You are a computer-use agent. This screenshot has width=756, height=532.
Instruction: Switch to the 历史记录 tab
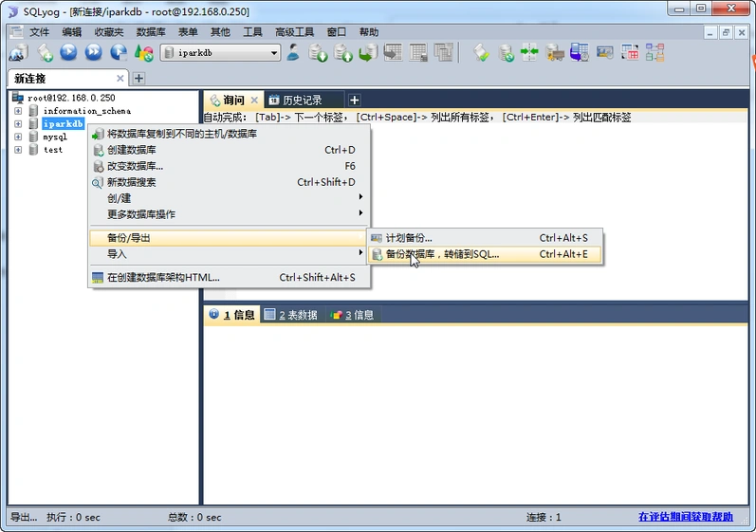coord(304,100)
